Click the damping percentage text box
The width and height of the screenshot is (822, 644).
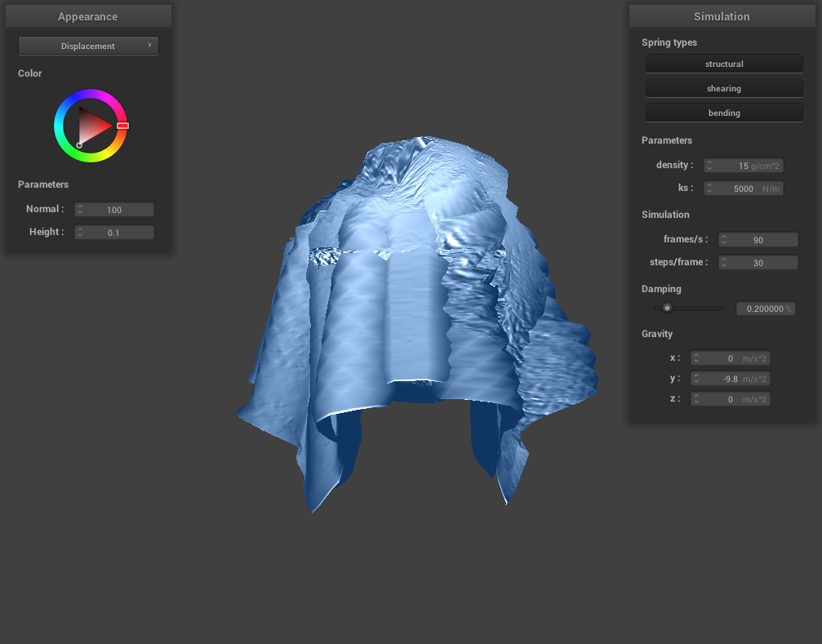(765, 309)
